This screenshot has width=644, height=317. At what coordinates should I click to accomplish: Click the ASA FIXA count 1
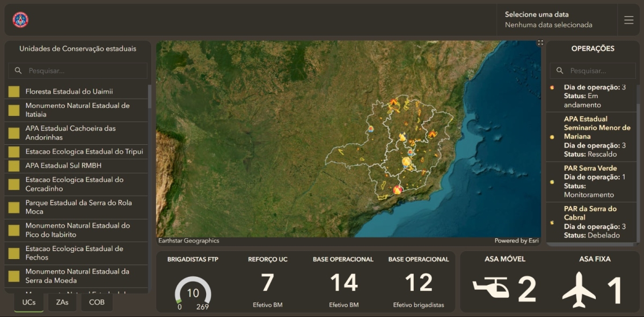[x=615, y=290]
